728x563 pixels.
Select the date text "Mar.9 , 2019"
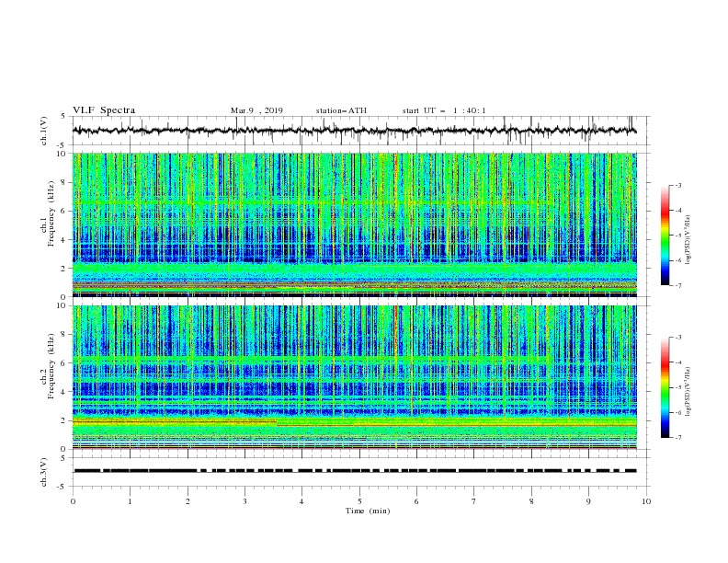click(256, 110)
